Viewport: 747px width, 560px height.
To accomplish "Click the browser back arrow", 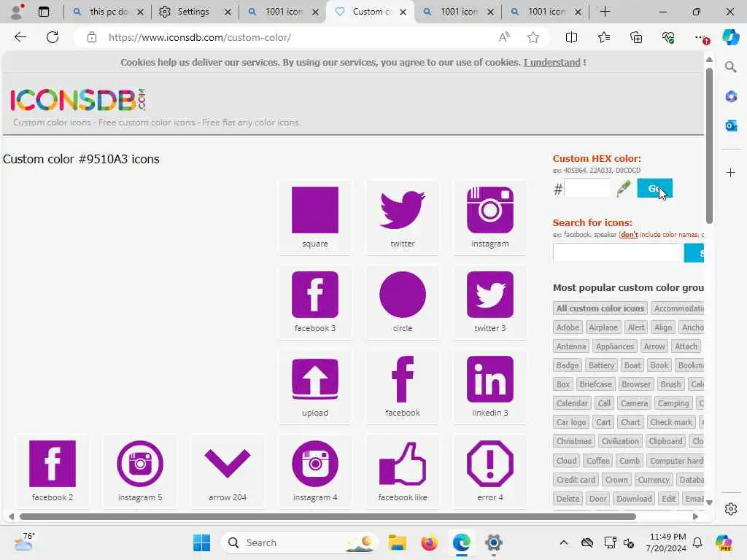I will 20,37.
